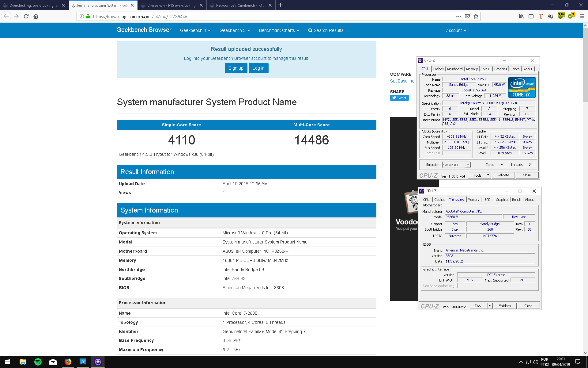Image resolution: width=588 pixels, height=368 pixels.
Task: Click the taskbar clock and date
Action: coord(561,362)
